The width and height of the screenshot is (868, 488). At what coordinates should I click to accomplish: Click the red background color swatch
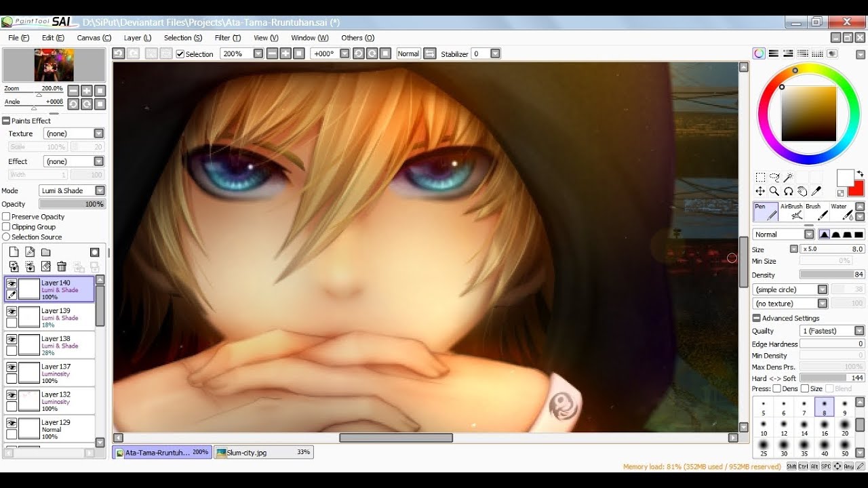pos(857,188)
